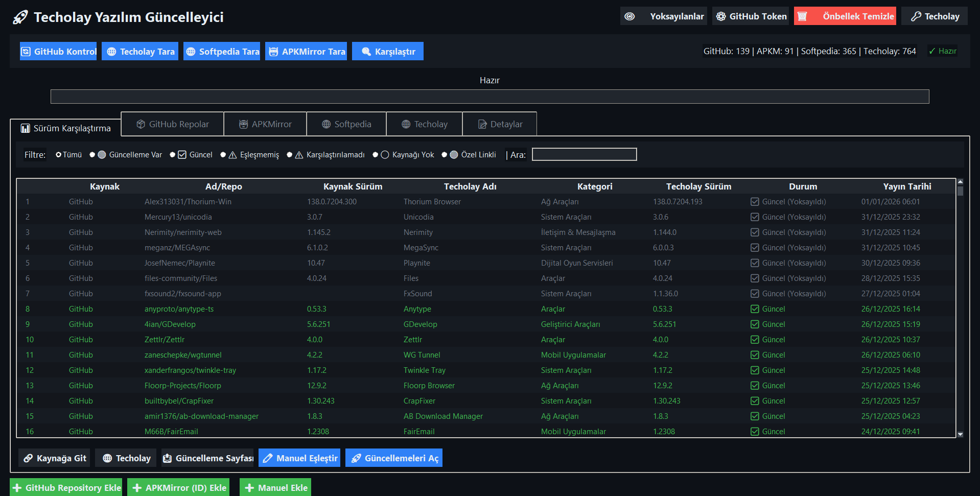
Task: Click the magnifier icon on Karşılaştır
Action: click(366, 52)
